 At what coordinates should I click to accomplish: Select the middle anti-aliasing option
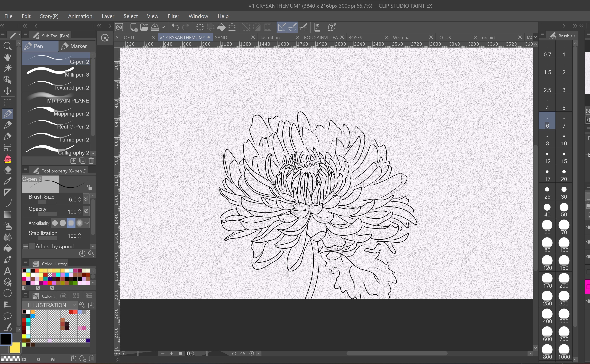pos(71,223)
